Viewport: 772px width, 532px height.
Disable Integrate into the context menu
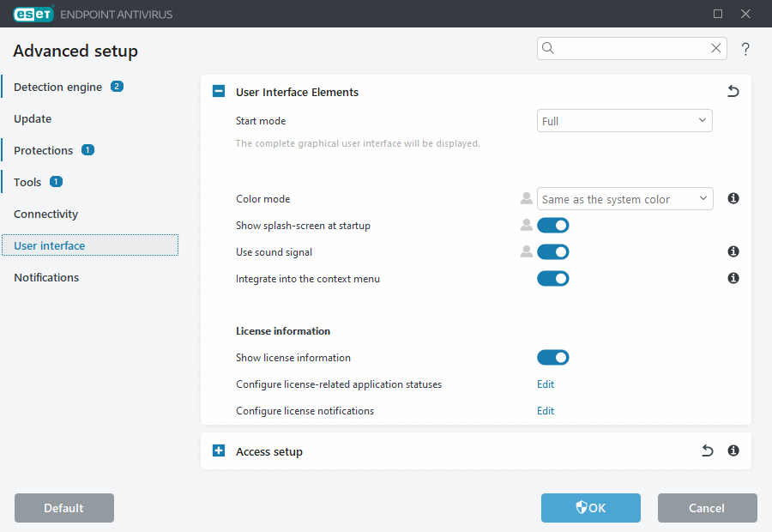pos(553,278)
